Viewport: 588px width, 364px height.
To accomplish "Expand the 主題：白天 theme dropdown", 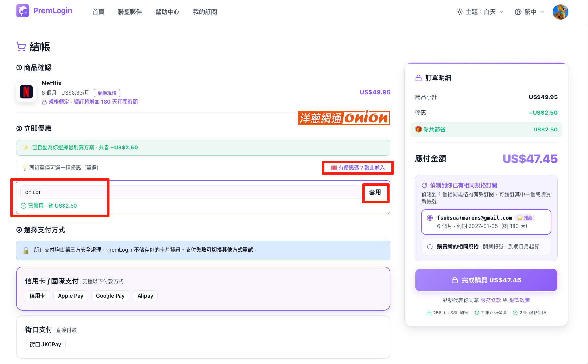I will click(x=480, y=12).
